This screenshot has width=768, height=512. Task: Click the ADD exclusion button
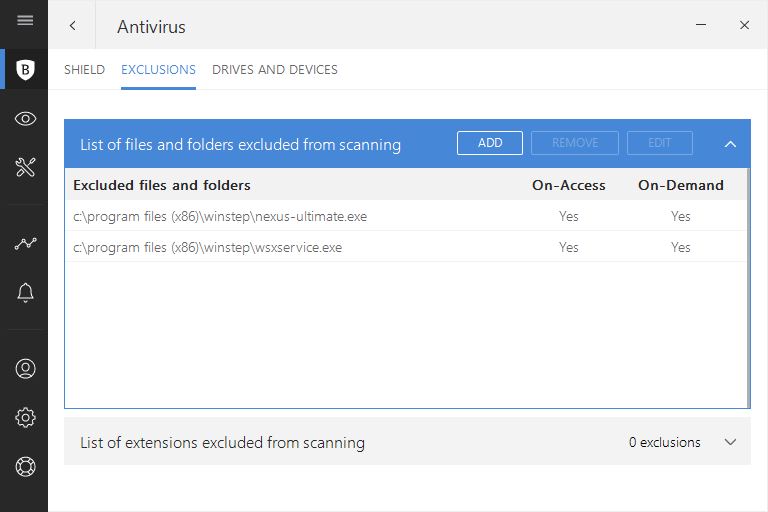490,143
